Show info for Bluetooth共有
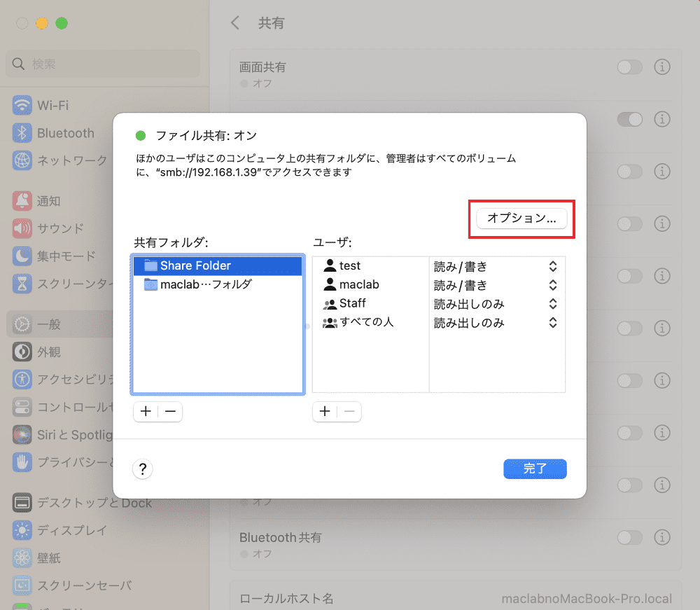Screen dimensions: 700x610 pyautogui.click(x=662, y=537)
